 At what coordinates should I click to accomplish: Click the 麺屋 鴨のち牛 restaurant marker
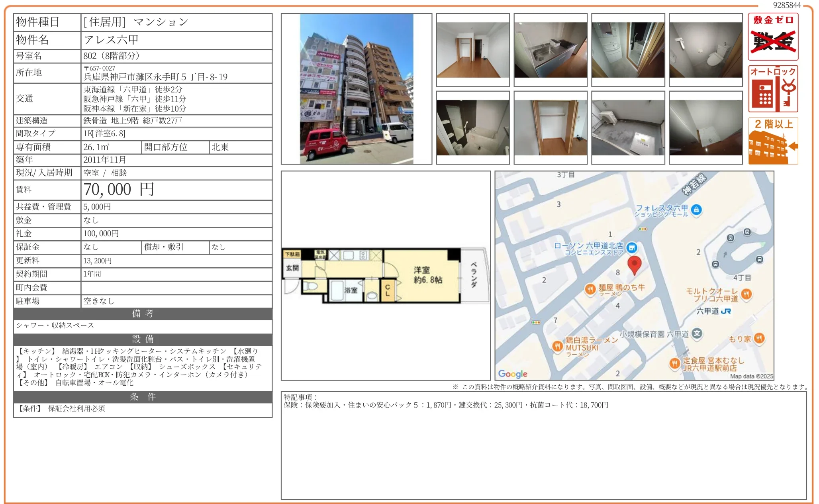pyautogui.click(x=590, y=290)
